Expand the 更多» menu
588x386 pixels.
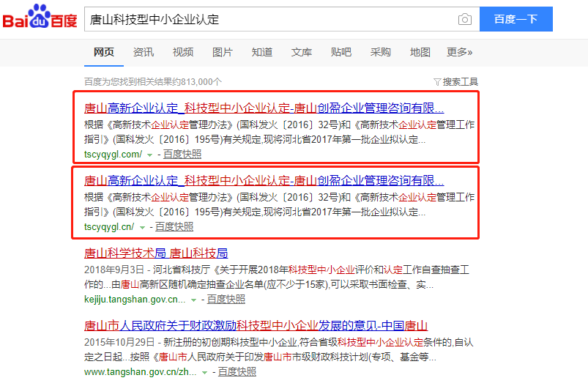coord(459,52)
